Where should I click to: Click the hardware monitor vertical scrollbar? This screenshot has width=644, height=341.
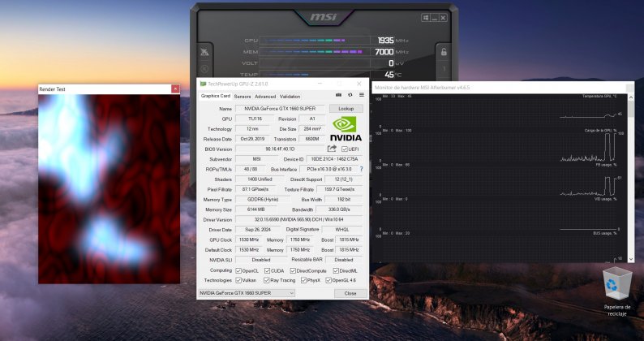[x=631, y=178]
